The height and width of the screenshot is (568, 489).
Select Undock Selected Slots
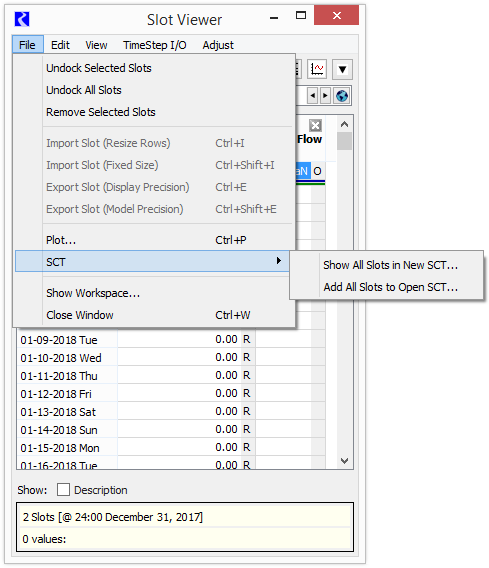coord(99,68)
